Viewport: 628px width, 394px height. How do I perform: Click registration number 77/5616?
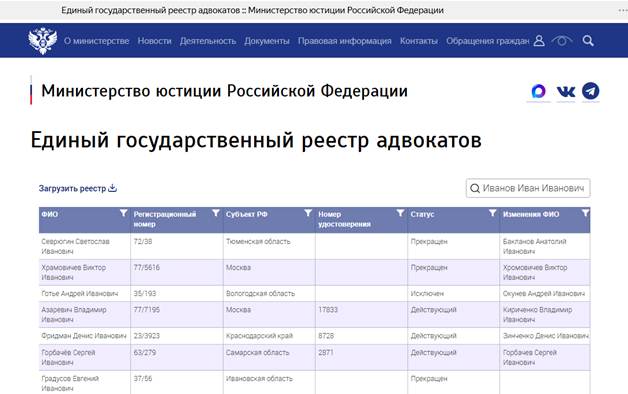147,267
